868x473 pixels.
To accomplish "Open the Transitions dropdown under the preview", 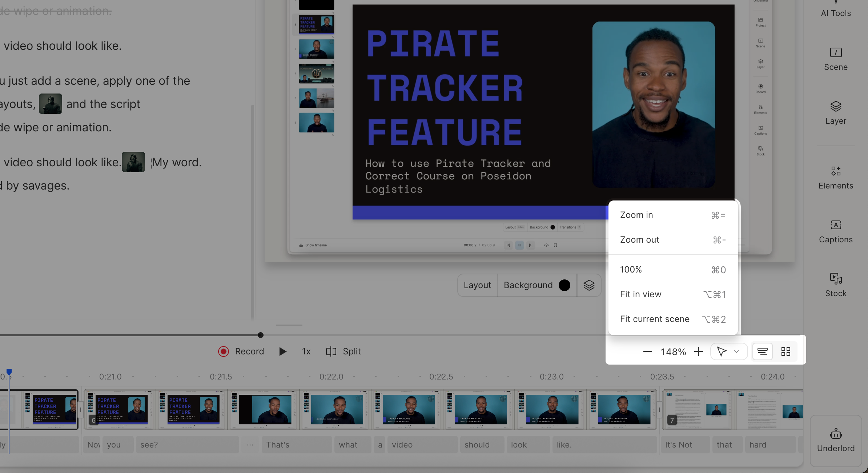I will [570, 227].
